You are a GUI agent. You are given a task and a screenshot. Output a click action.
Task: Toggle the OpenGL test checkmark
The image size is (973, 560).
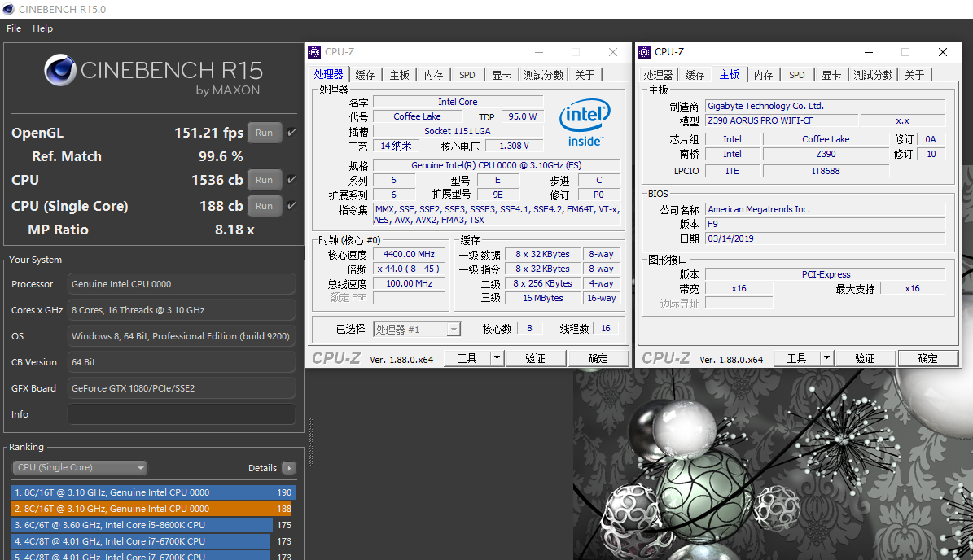291,133
